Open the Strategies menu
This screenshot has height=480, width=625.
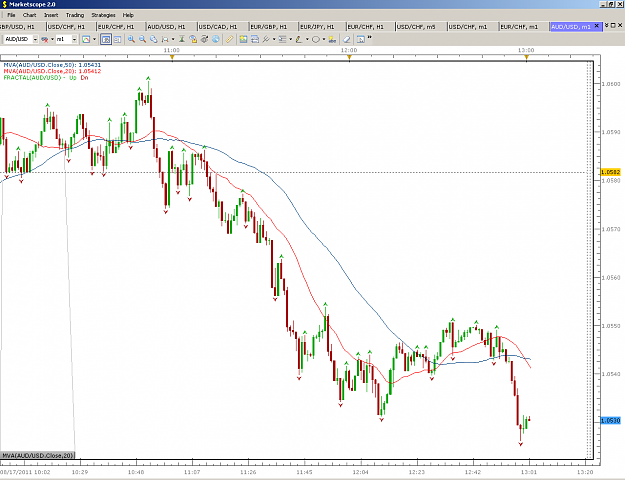pos(103,15)
